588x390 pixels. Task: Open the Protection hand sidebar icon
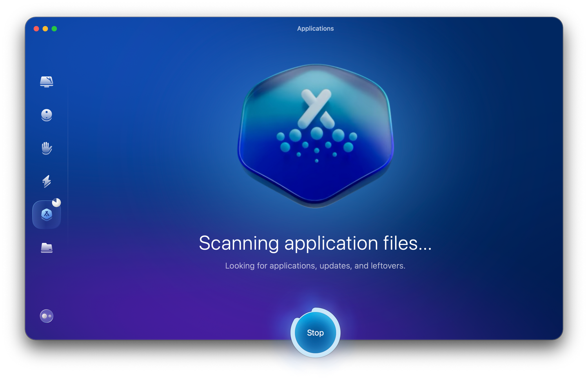pyautogui.click(x=47, y=148)
